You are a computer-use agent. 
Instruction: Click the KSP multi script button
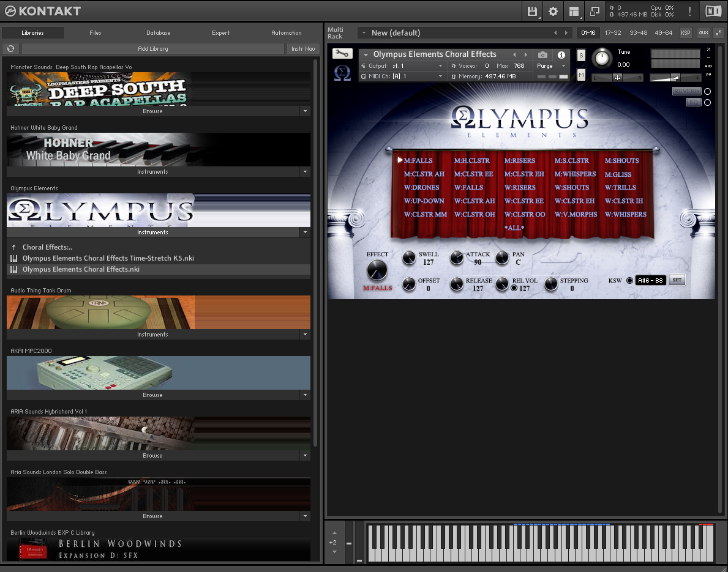(x=685, y=33)
